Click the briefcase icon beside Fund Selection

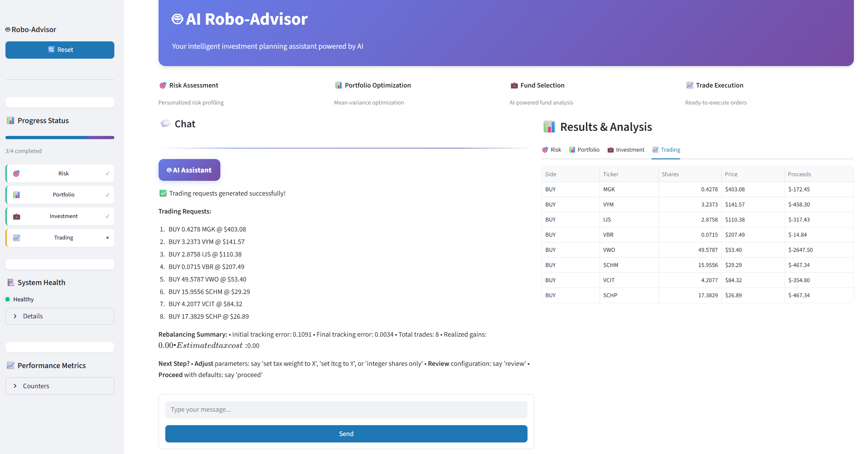(514, 85)
